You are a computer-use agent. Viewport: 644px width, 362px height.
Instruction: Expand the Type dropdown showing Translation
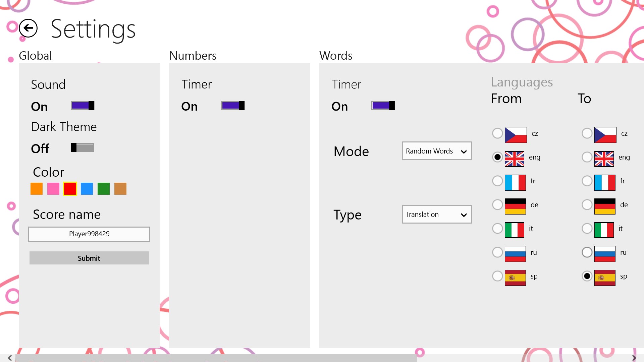(x=437, y=215)
